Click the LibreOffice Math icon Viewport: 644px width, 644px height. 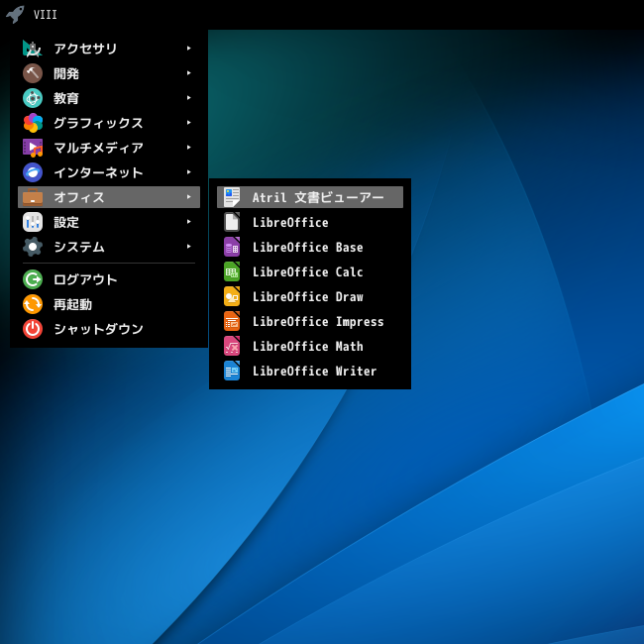(232, 346)
